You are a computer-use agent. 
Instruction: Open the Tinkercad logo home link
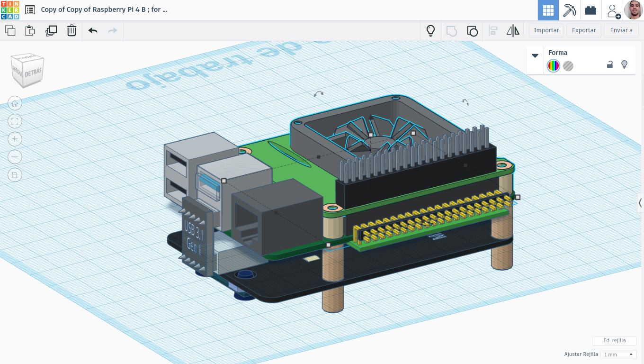pyautogui.click(x=10, y=10)
